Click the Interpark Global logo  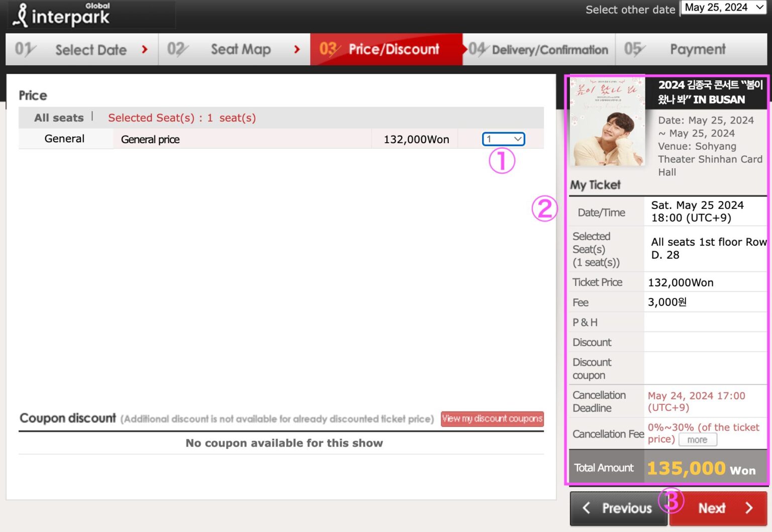point(62,15)
